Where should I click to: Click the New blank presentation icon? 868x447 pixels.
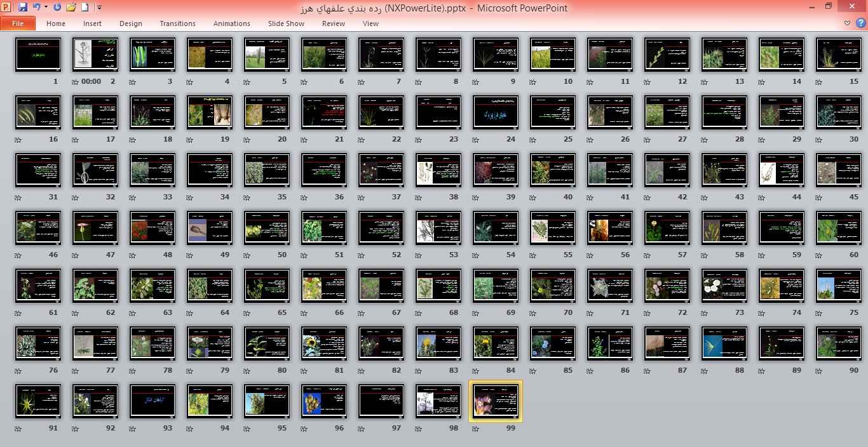(85, 8)
